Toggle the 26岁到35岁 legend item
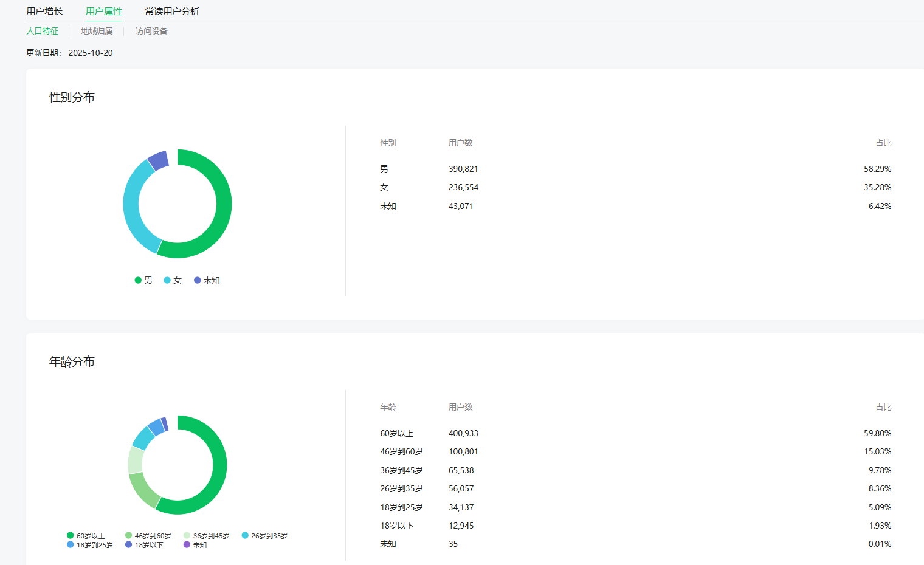The height and width of the screenshot is (565, 924). (264, 536)
